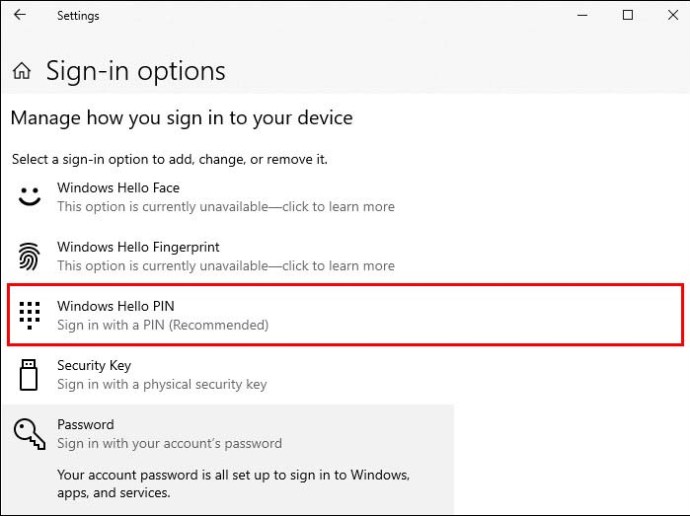The height and width of the screenshot is (516, 690).
Task: Click the back arrow in Settings
Action: (x=20, y=15)
